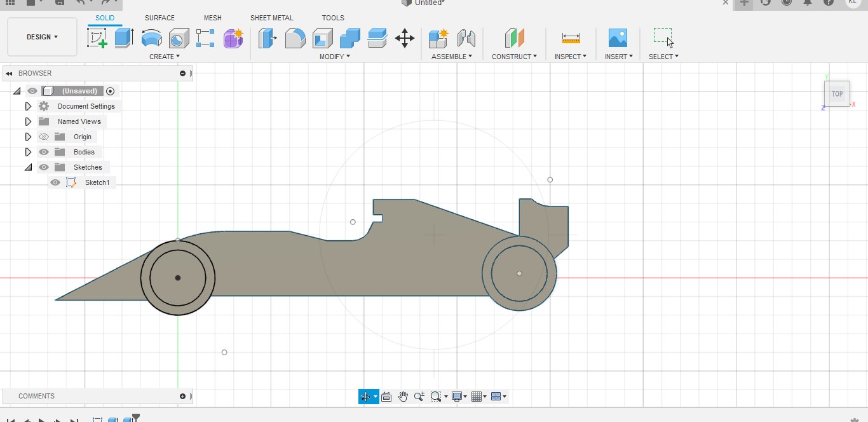Select Sketch1 in the browser tree
Viewport: 868px width, 422px height.
[x=97, y=182]
